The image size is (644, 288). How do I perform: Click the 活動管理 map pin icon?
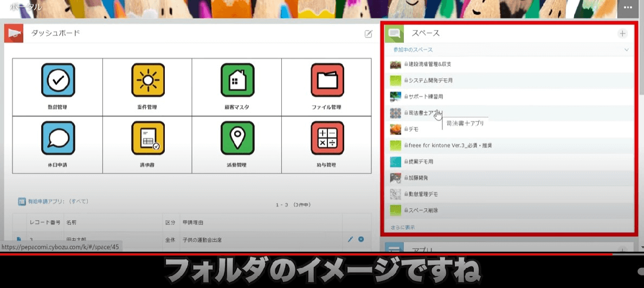click(237, 138)
